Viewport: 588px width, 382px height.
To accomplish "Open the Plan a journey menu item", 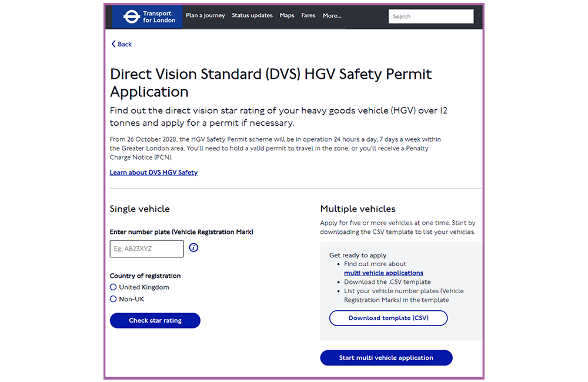I will point(205,16).
